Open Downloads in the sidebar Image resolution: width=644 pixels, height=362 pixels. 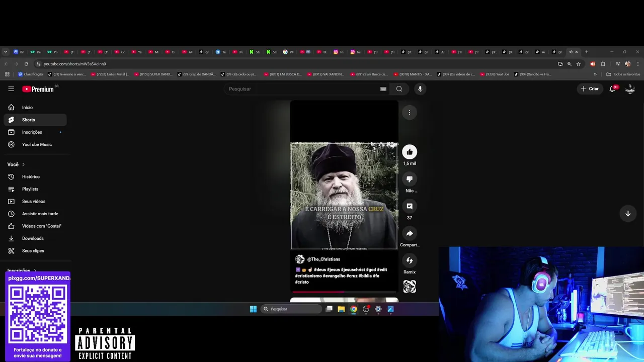tap(35, 238)
